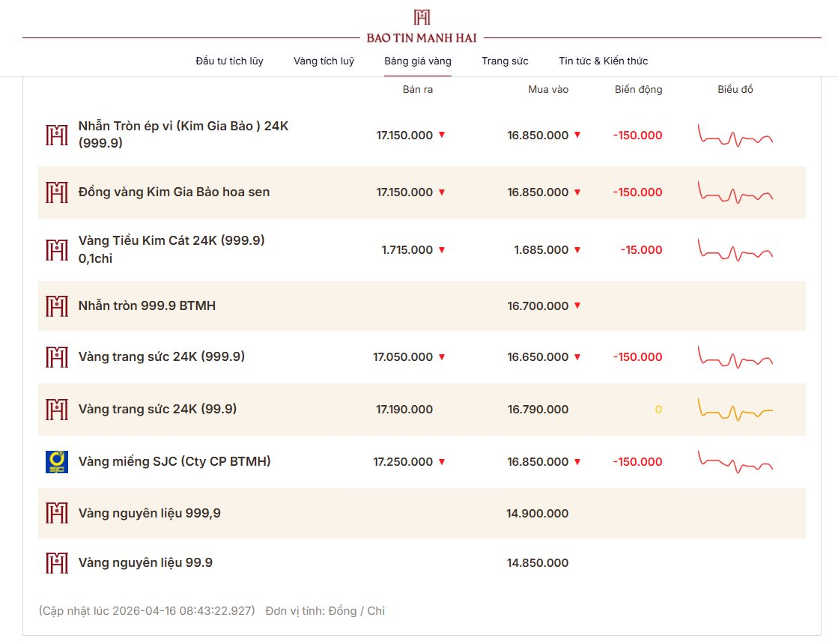The width and height of the screenshot is (838, 644).
Task: Click the Vàng trang sức 24K (999.9) name
Action: (162, 357)
